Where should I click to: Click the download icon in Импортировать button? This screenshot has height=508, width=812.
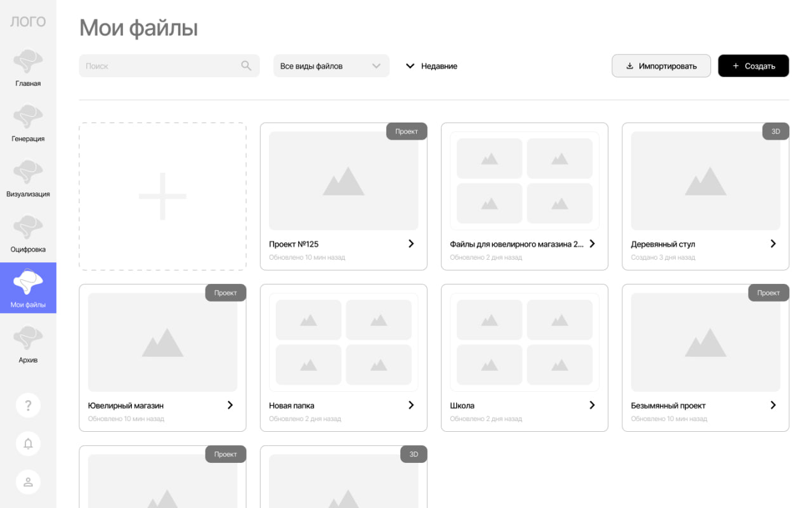630,66
